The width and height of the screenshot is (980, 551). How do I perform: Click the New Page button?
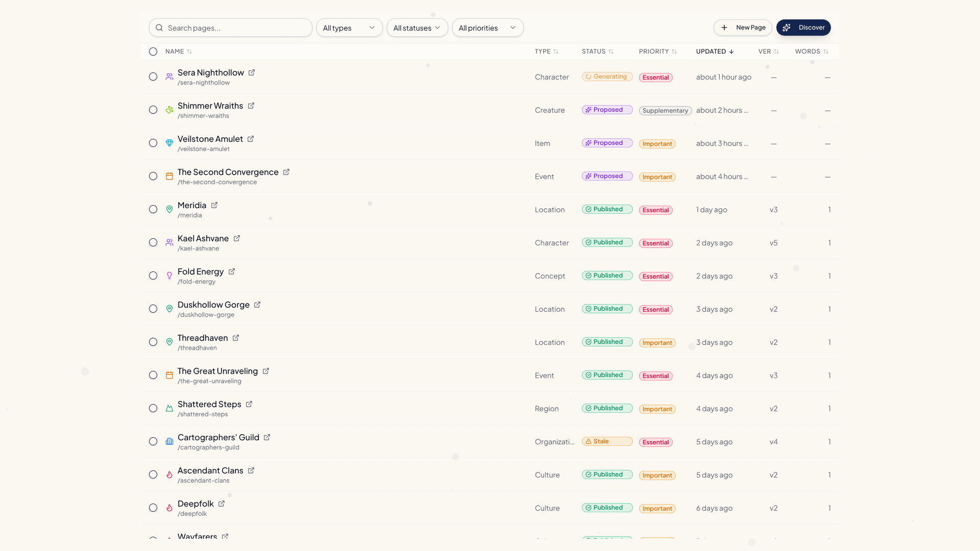click(743, 28)
